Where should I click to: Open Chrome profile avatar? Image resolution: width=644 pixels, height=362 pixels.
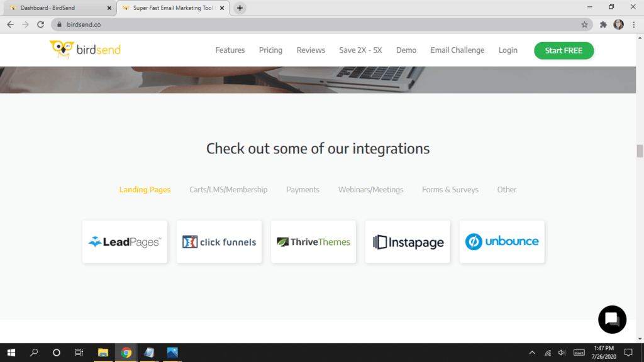(619, 25)
